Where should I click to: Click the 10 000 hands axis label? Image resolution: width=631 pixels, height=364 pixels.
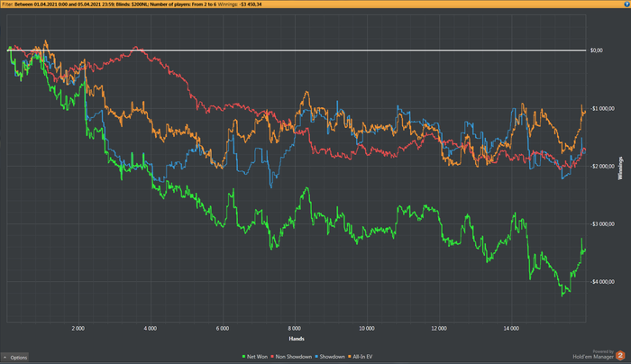[x=367, y=329]
